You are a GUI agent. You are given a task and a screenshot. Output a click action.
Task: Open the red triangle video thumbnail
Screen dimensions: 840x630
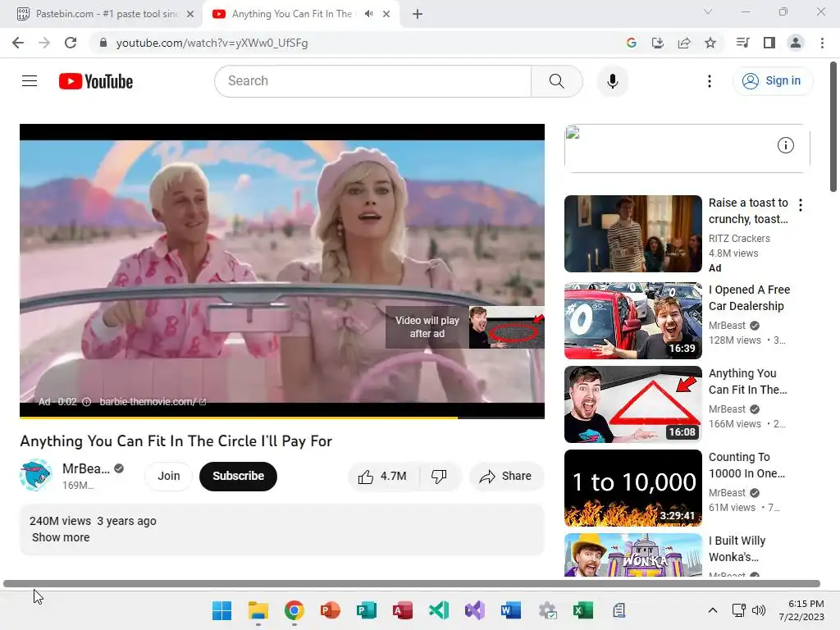[632, 404]
